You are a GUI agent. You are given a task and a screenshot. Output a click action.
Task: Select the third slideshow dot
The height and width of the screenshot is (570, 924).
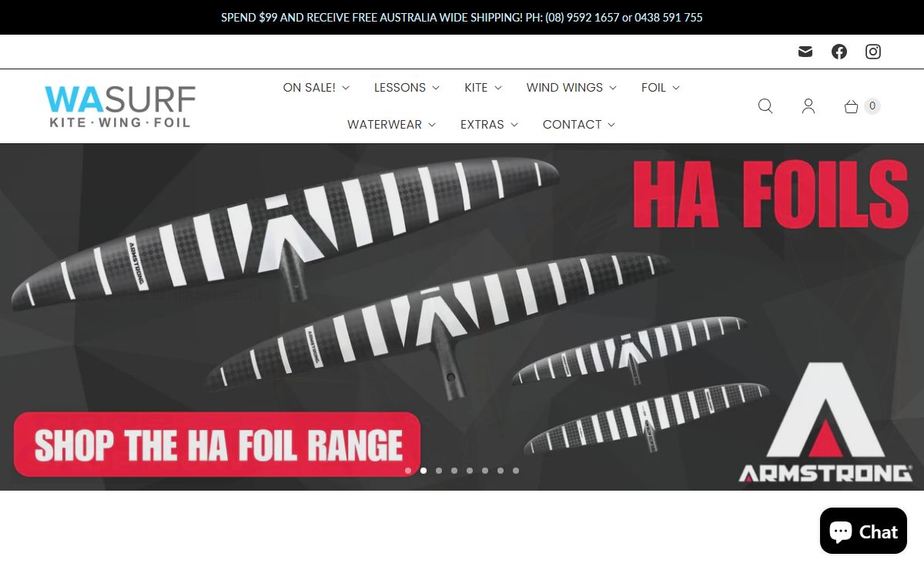click(439, 471)
